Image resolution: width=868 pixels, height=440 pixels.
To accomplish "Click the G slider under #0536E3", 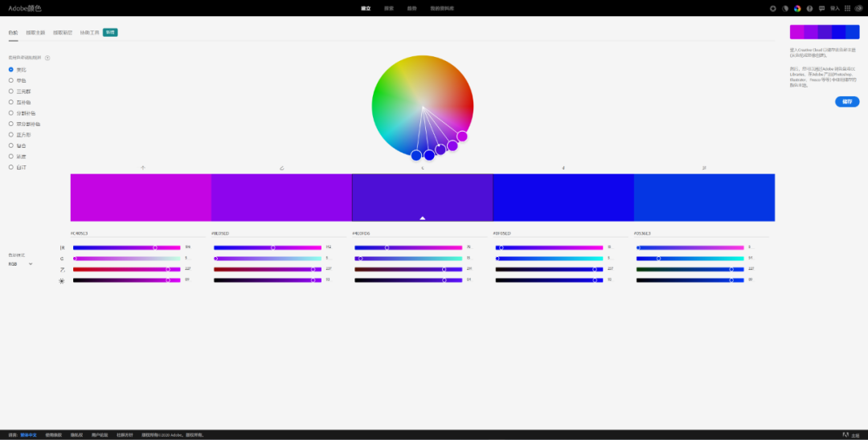I will coord(690,259).
